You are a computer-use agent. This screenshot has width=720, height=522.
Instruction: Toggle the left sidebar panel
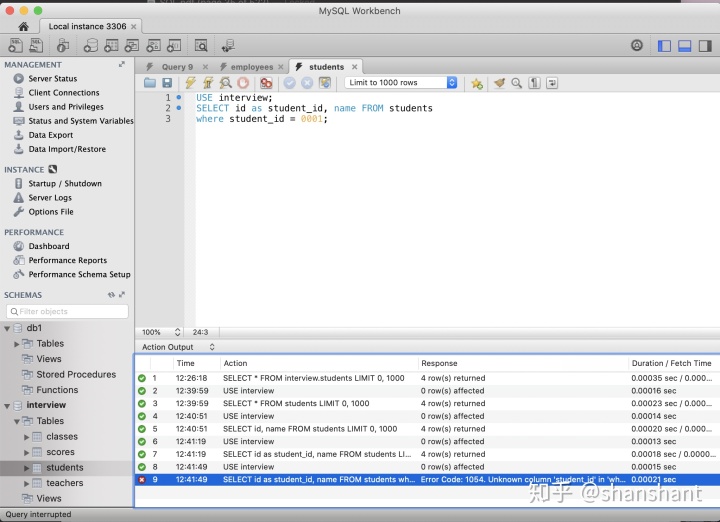click(x=664, y=46)
